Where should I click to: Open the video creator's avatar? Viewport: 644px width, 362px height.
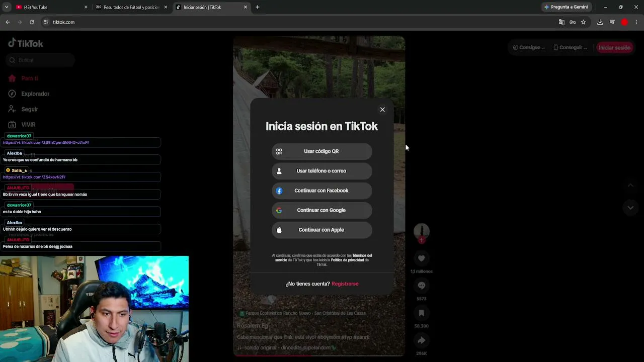[x=422, y=231]
